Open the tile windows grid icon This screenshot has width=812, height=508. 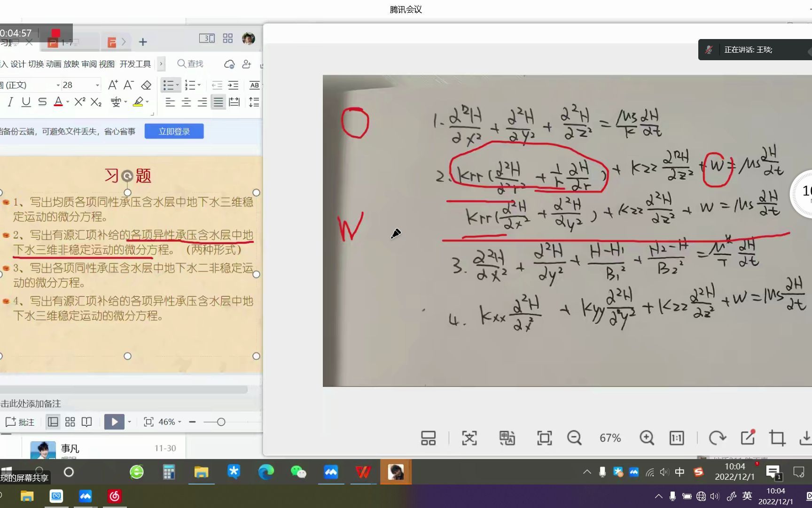(228, 39)
